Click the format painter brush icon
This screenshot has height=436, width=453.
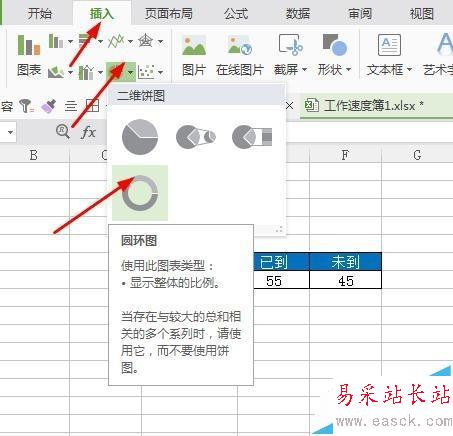pos(49,106)
